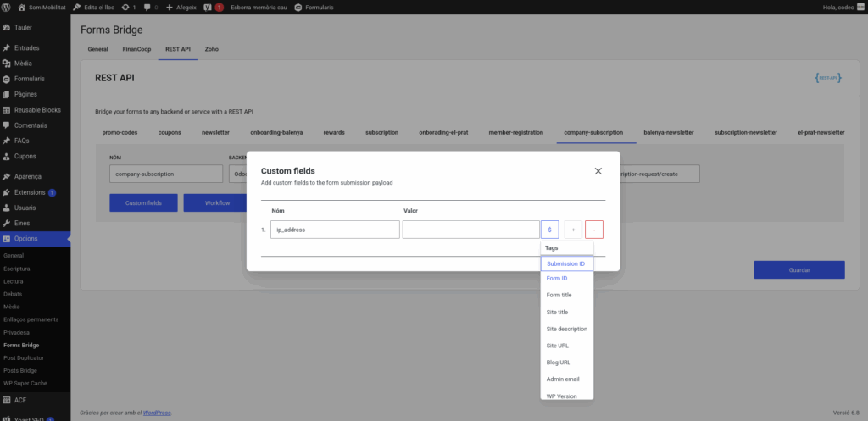This screenshot has width=868, height=421.
Task: Click Esborra memòria cau
Action: click(259, 7)
